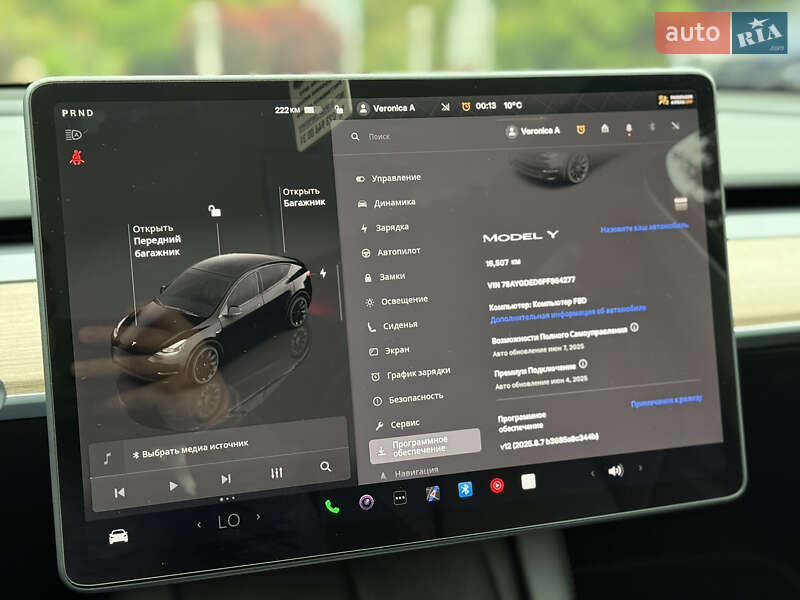The width and height of the screenshot is (800, 600).
Task: Tap the signal icon in the settings header
Action: tap(676, 125)
